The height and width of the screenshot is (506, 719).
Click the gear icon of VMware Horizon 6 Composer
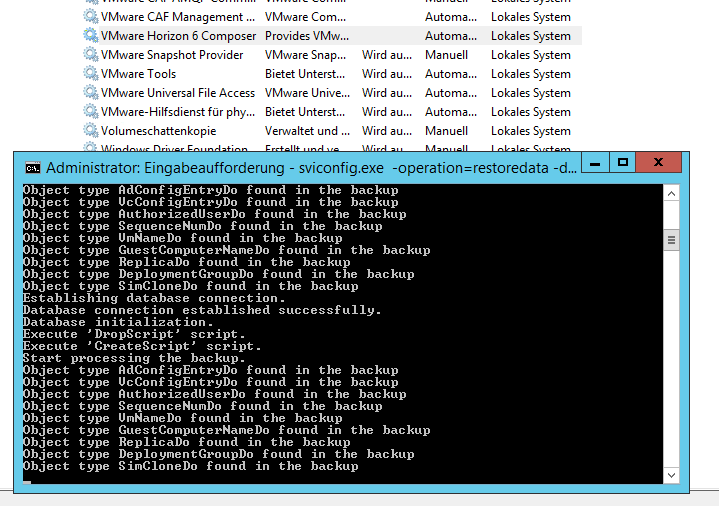click(90, 36)
